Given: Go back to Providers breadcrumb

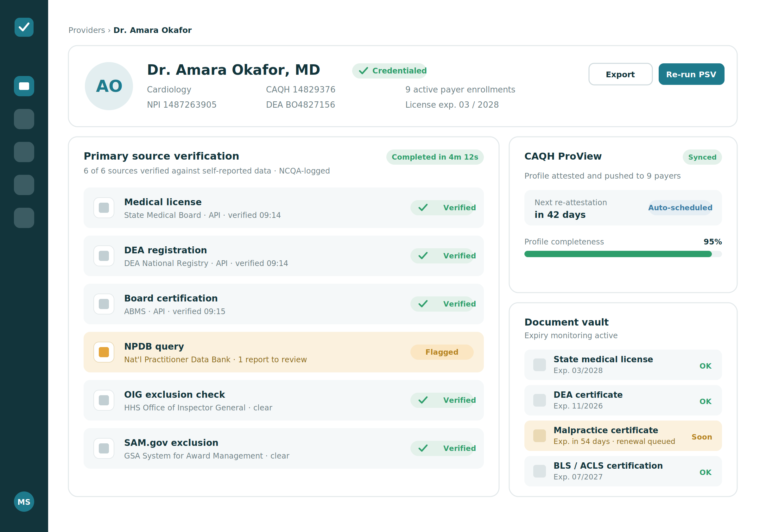Looking at the screenshot, I should pyautogui.click(x=87, y=30).
